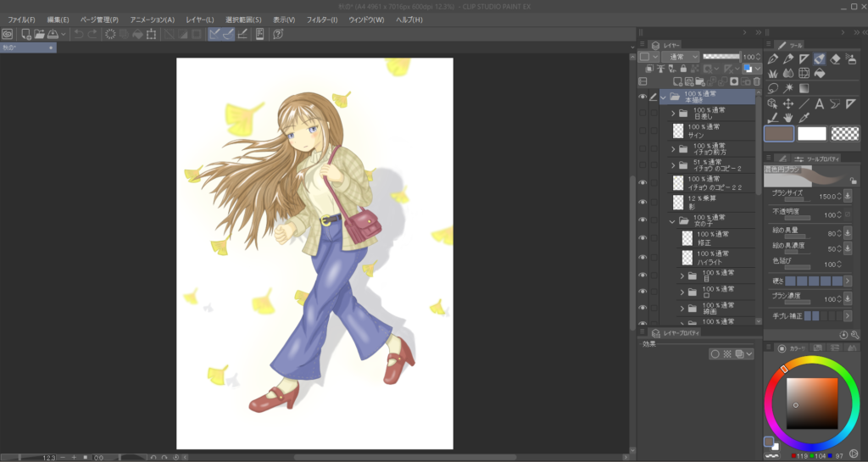Viewport: 868px width, 462px height.
Task: Hide the 影 (shadow) layer via eye icon
Action: pos(643,202)
